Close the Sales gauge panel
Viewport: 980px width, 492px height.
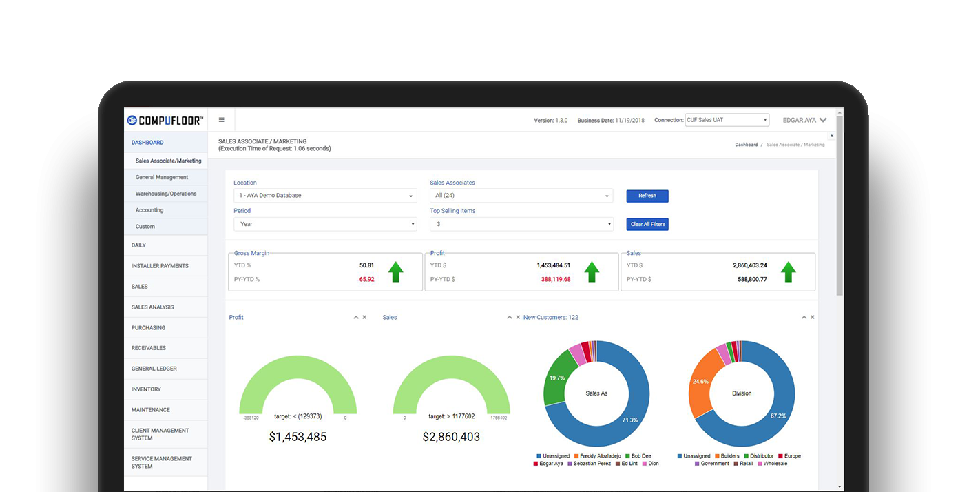click(518, 318)
